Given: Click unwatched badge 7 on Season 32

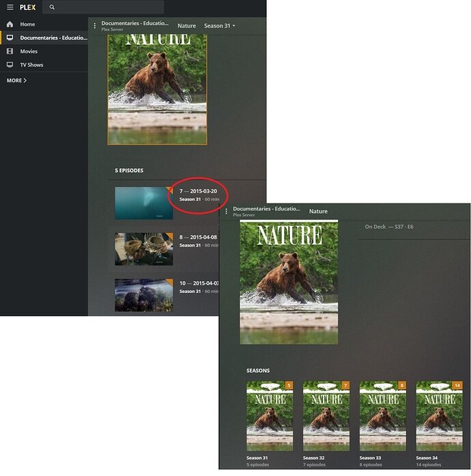Looking at the screenshot, I should 345,386.
